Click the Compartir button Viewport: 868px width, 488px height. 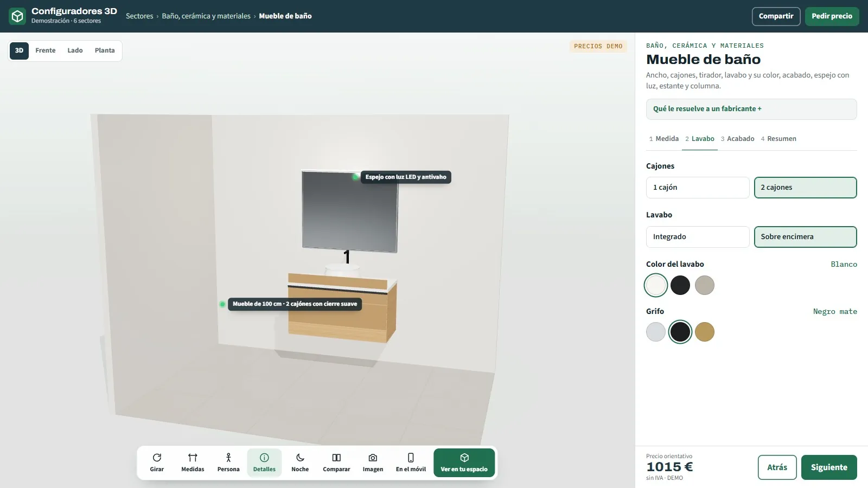(776, 16)
